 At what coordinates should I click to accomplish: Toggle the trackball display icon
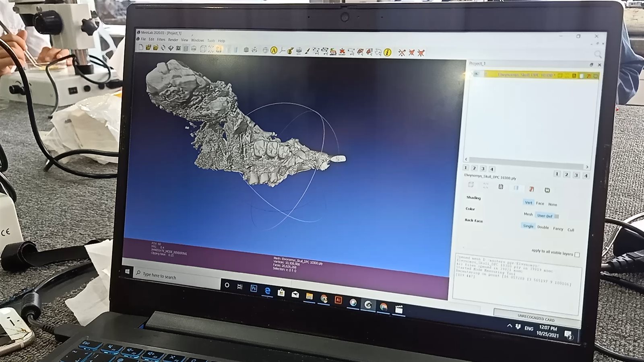tap(265, 50)
